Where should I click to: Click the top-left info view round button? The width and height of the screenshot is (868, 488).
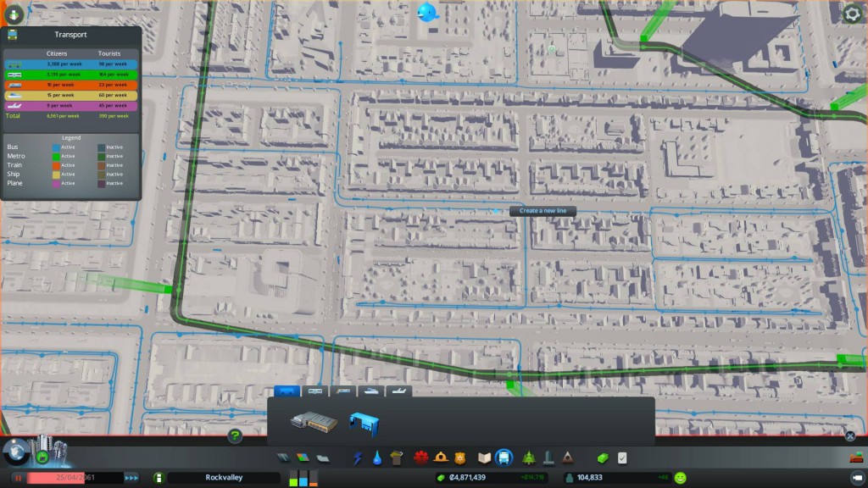pos(14,14)
